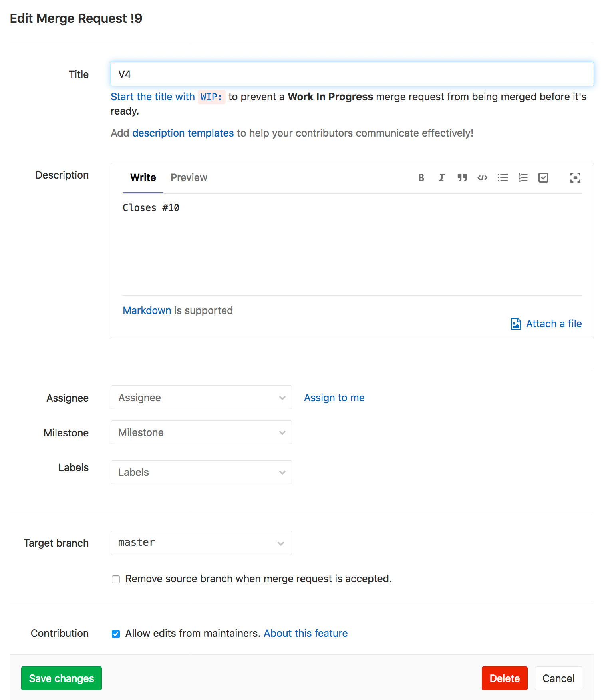Change the master target branch dropdown
The image size is (604, 700).
(201, 543)
